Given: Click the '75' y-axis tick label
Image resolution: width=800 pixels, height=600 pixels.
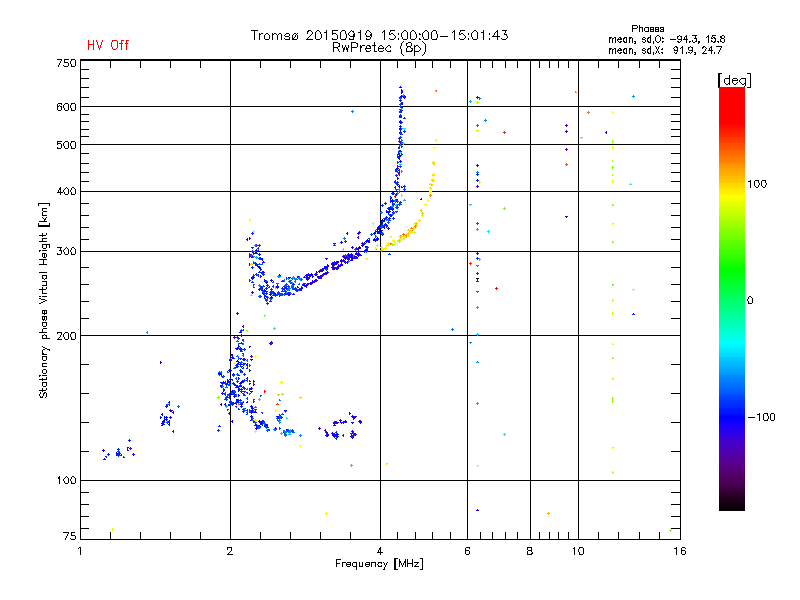Looking at the screenshot, I should [70, 536].
